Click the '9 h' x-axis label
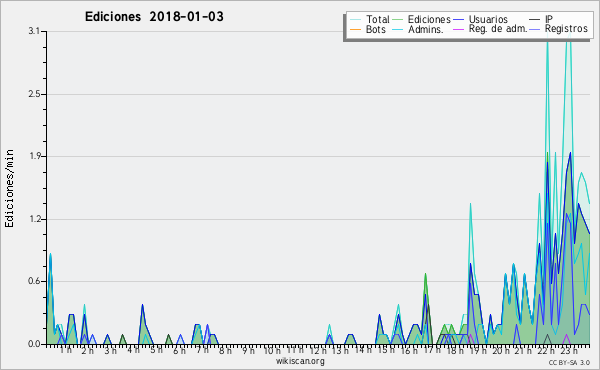The width and height of the screenshot is (600, 370). tap(248, 350)
